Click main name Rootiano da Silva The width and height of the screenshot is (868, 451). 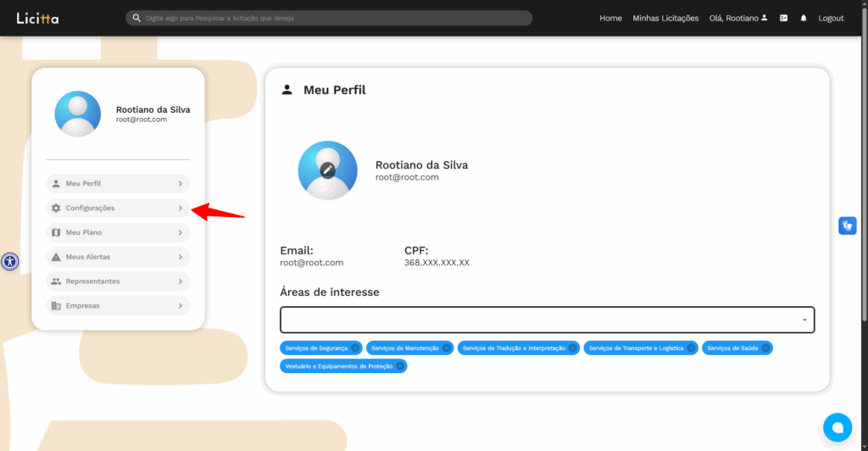pos(422,165)
